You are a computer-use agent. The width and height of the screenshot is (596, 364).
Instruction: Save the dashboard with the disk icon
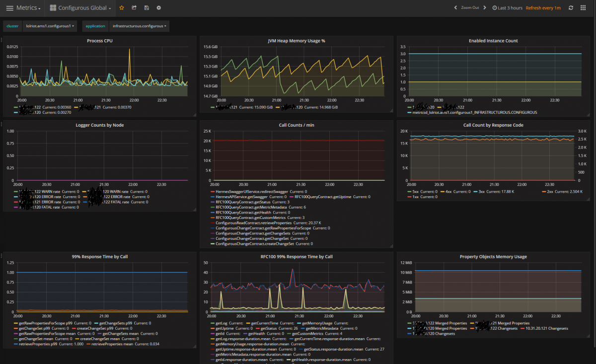pyautogui.click(x=146, y=8)
